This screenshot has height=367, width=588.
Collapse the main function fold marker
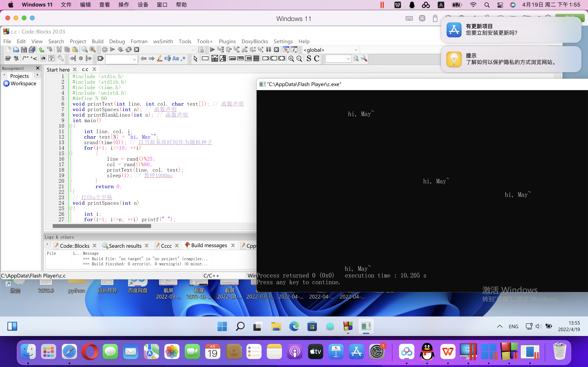tap(71, 126)
